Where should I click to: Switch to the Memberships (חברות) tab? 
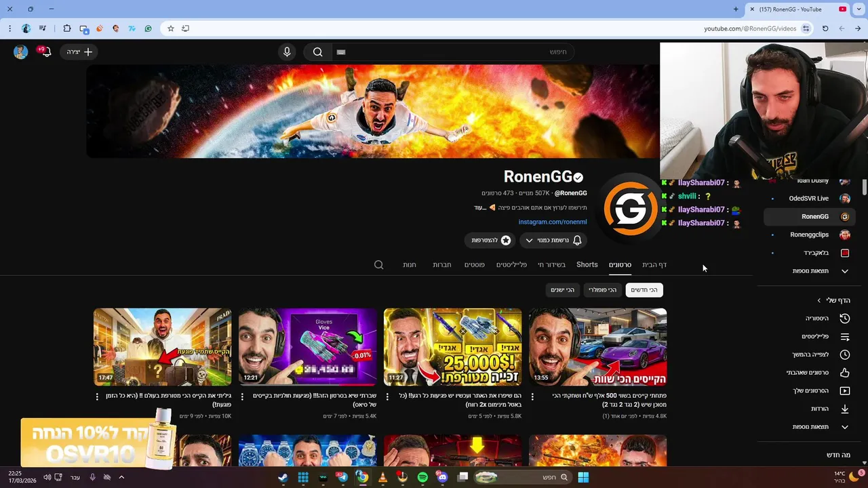[442, 265]
